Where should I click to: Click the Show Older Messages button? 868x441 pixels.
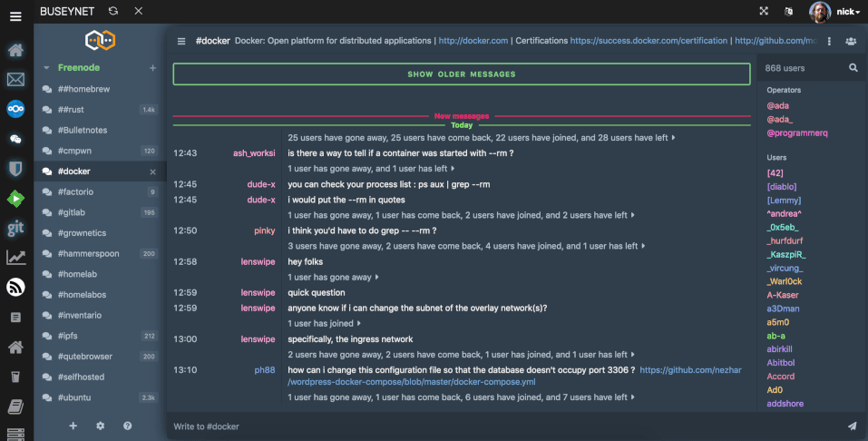461,74
